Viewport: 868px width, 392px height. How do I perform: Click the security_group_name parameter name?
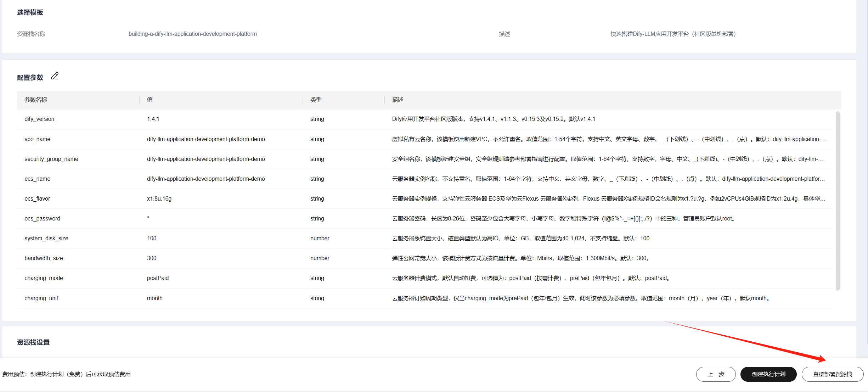point(51,159)
